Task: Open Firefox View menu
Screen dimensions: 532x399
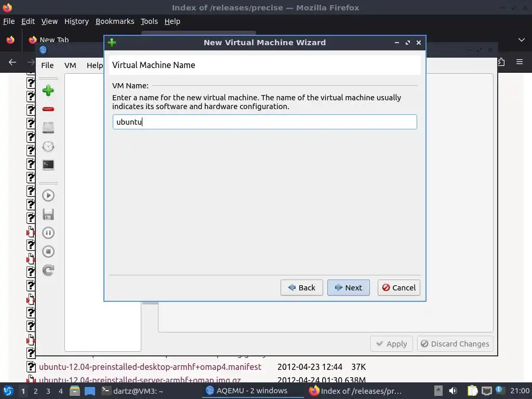Action: tap(49, 21)
